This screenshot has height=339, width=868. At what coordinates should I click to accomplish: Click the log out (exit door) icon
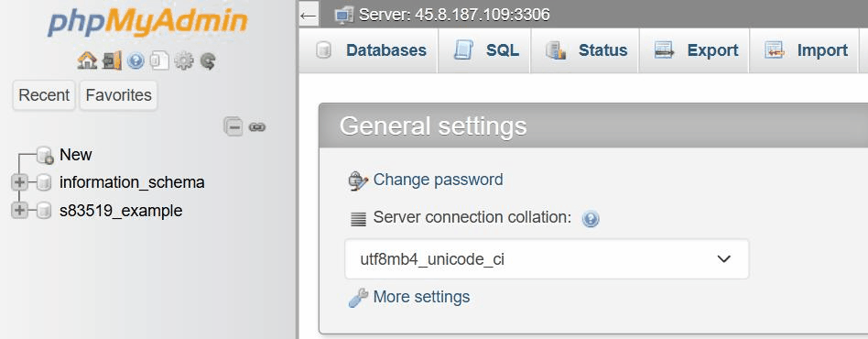(x=112, y=61)
